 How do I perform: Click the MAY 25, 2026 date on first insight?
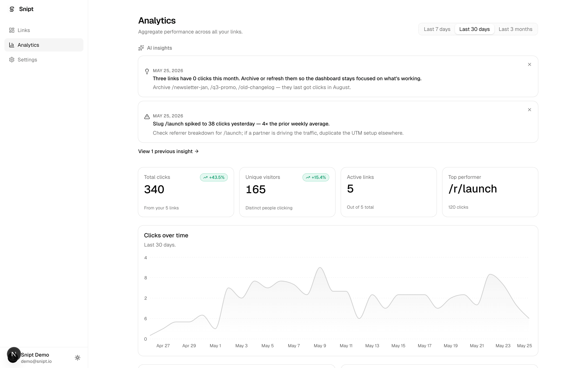tap(168, 71)
